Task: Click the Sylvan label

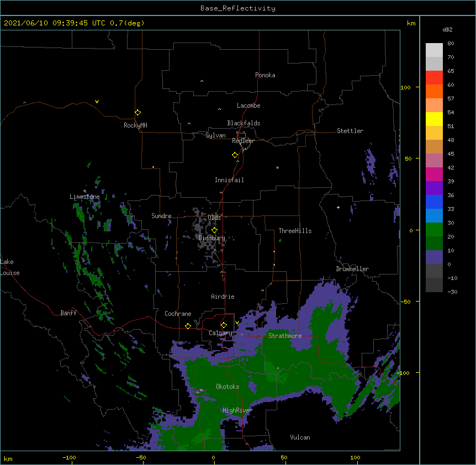Action: [x=215, y=135]
